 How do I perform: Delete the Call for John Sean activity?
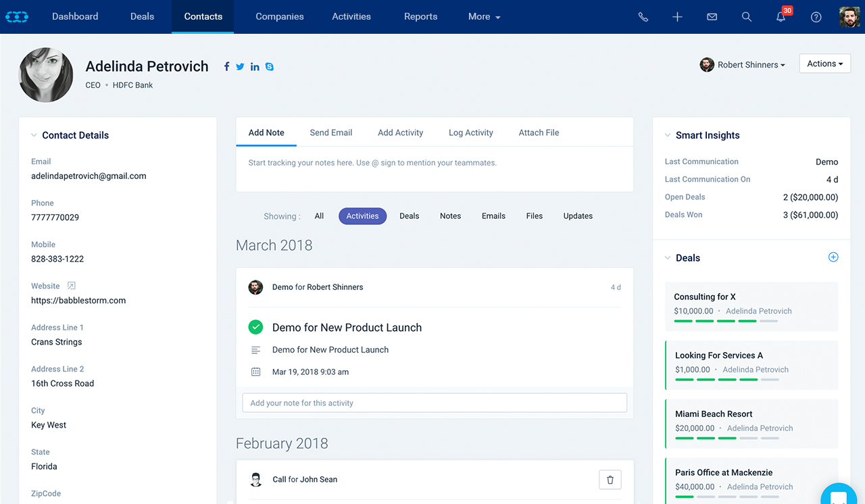click(x=610, y=480)
